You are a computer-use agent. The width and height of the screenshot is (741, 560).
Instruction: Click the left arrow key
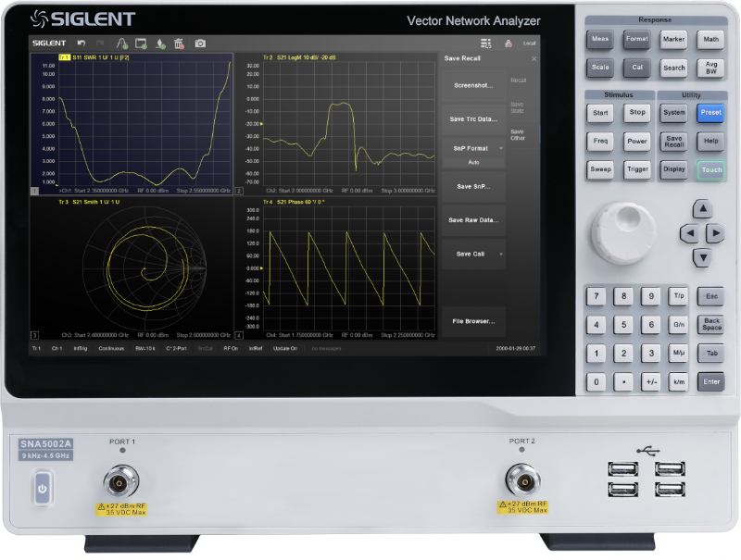click(689, 232)
